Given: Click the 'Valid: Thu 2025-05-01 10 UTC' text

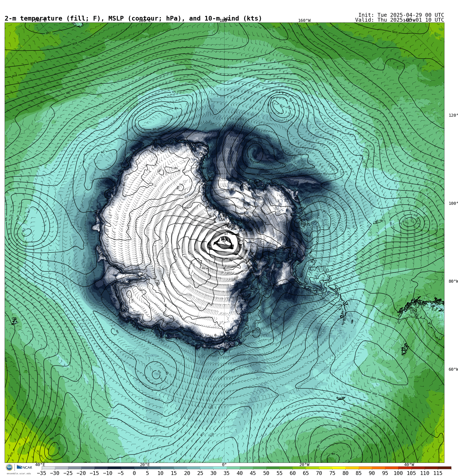Looking at the screenshot, I should pos(399,20).
